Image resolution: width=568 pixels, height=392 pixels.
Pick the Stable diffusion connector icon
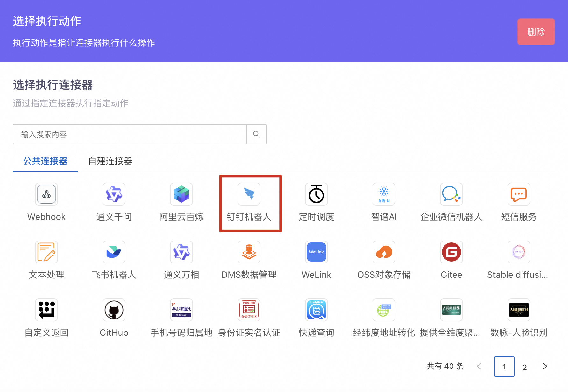pyautogui.click(x=519, y=252)
